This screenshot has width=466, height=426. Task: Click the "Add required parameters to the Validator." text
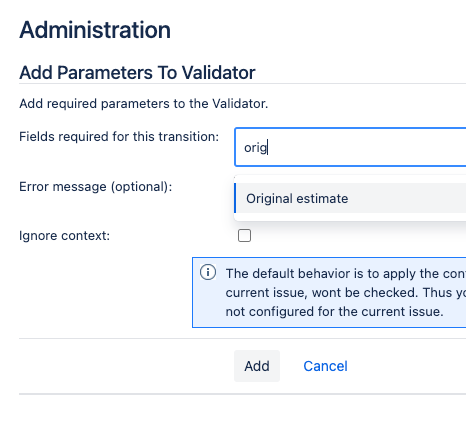click(144, 104)
